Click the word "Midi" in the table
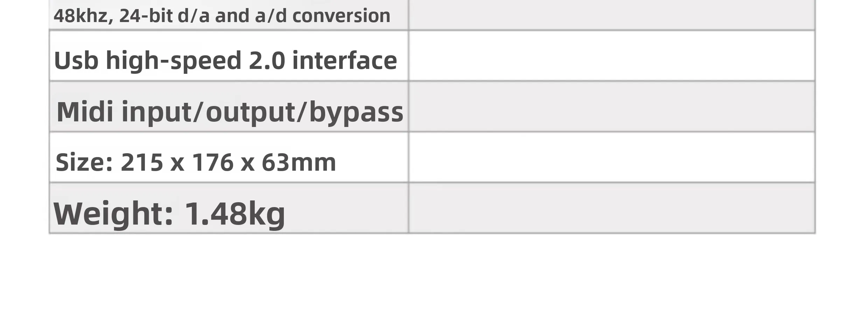 [x=85, y=112]
